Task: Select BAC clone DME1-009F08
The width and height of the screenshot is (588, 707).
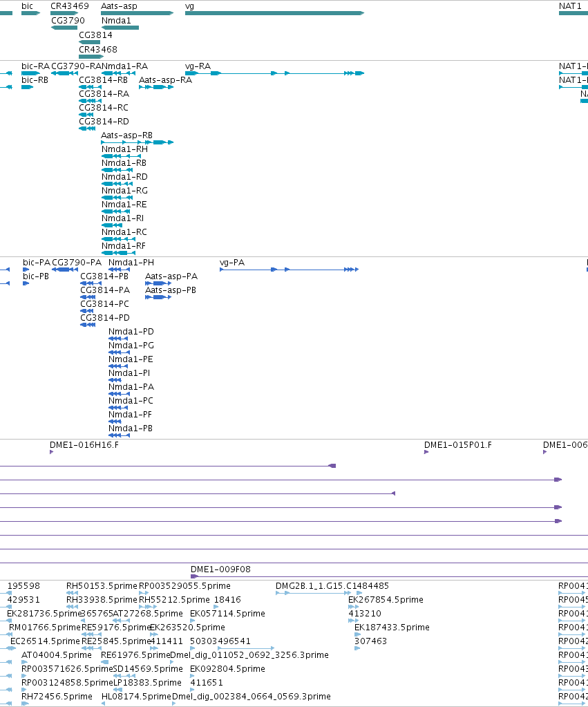Action: [x=220, y=570]
